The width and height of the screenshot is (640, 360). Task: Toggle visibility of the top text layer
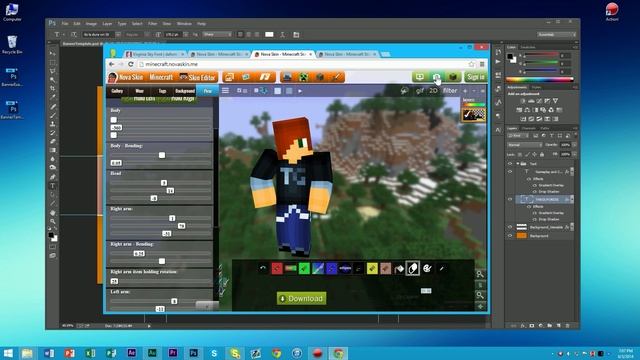tap(510, 172)
